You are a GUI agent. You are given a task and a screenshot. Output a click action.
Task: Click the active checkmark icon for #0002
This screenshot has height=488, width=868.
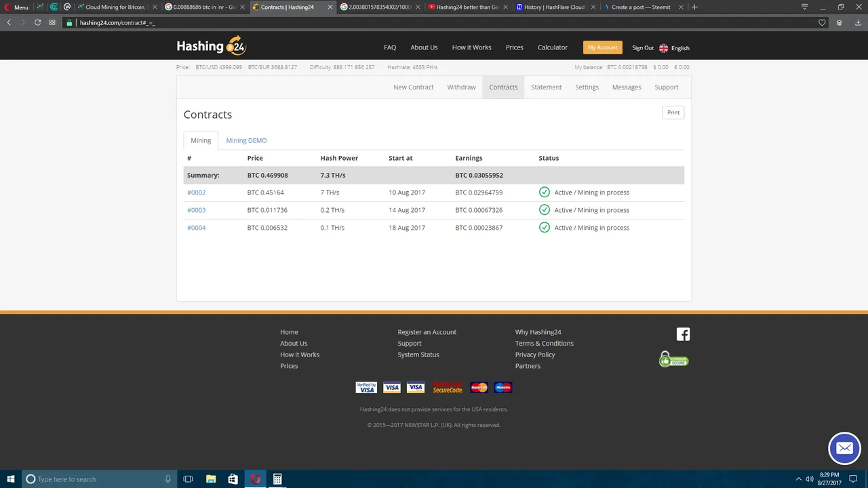click(544, 192)
